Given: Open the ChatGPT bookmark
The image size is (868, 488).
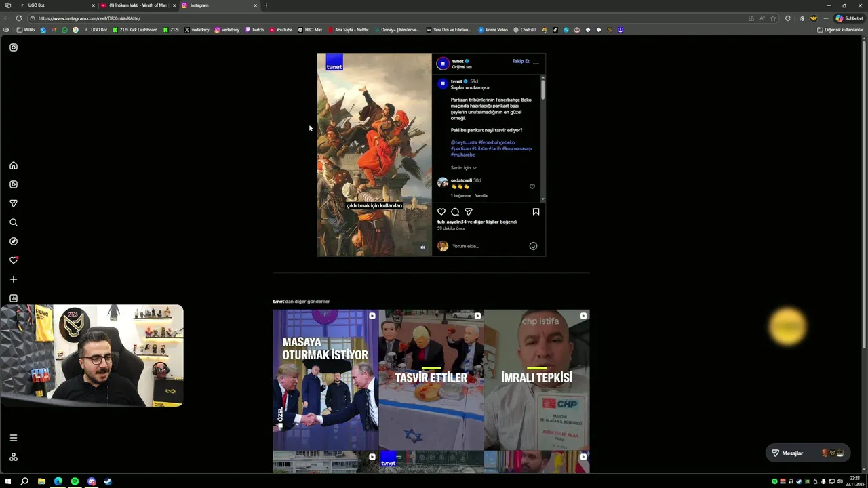Looking at the screenshot, I should tap(525, 30).
